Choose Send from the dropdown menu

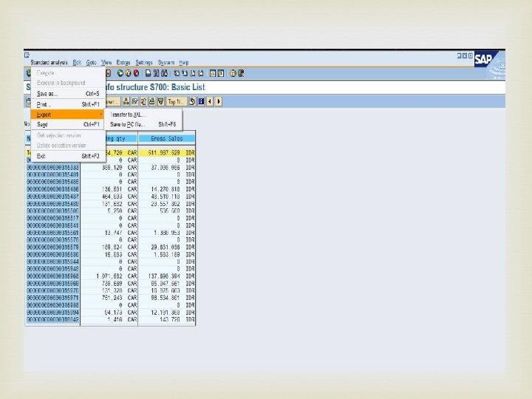68,125
